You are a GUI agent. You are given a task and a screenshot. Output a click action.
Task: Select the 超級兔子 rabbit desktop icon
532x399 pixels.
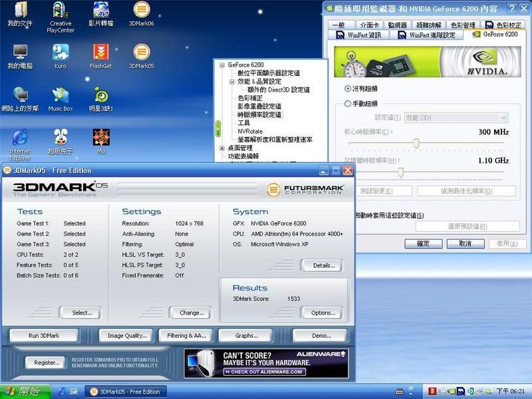click(x=61, y=142)
